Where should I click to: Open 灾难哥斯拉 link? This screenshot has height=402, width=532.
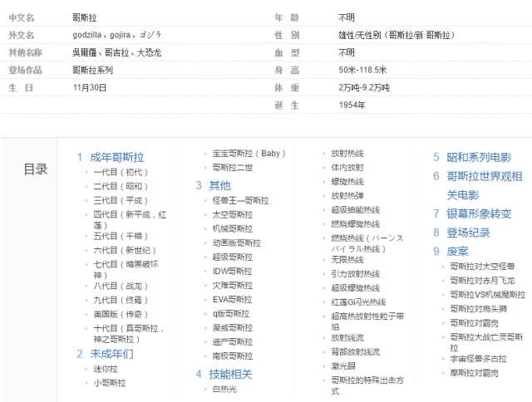click(x=233, y=286)
